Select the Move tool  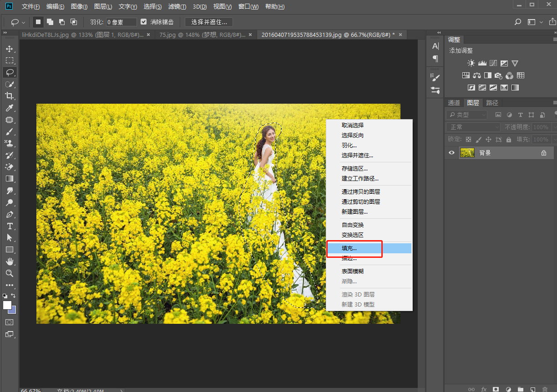[x=10, y=49]
